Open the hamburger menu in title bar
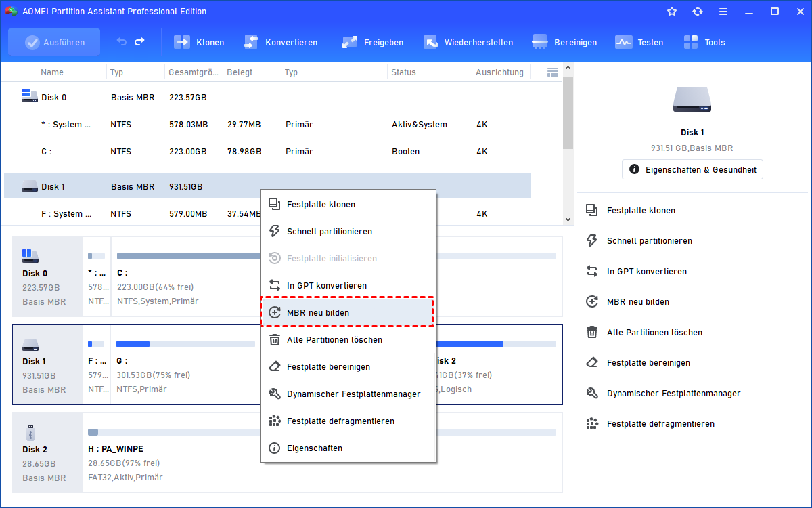This screenshot has height=508, width=812. pos(724,12)
